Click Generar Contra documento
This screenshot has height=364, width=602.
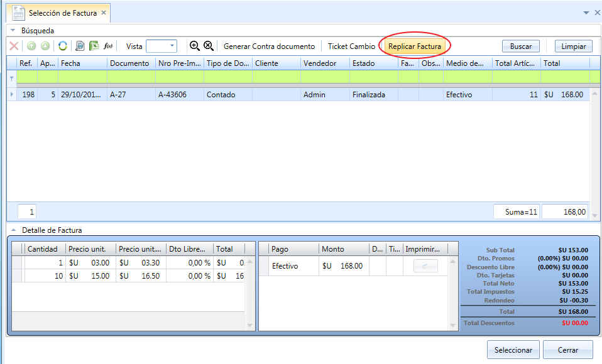pos(269,46)
